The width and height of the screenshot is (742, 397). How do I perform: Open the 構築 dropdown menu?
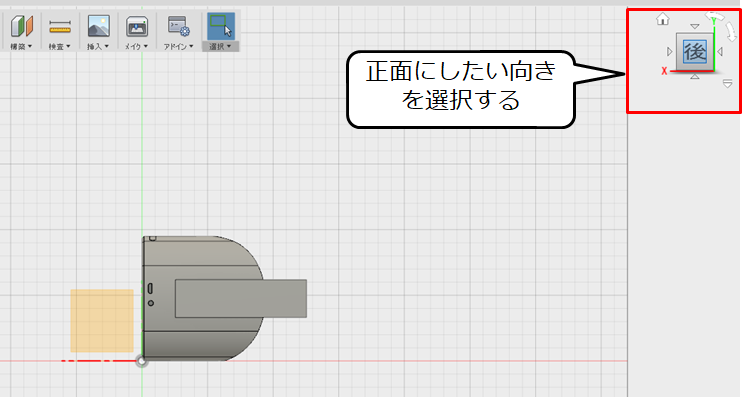point(21,46)
